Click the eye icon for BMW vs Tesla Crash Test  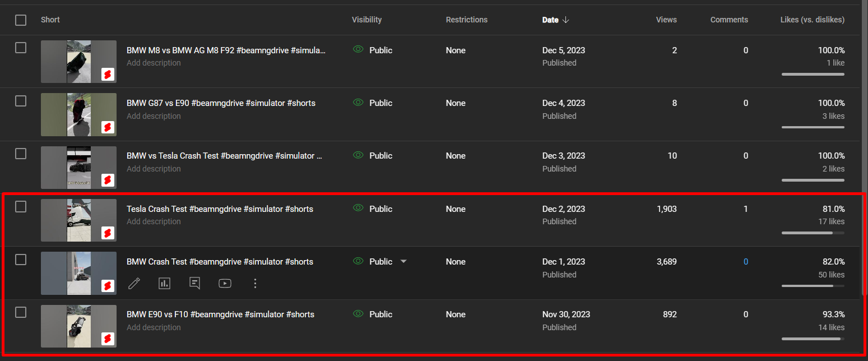(358, 155)
